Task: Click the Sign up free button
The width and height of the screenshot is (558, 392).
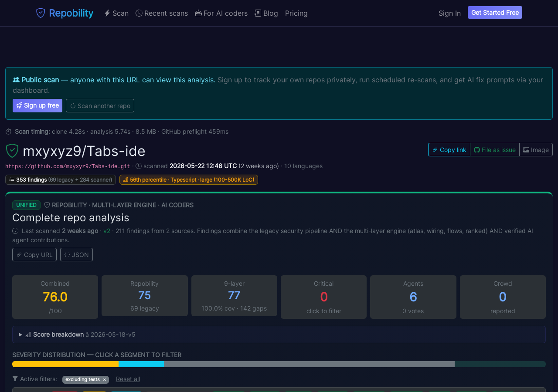Action: tap(37, 105)
